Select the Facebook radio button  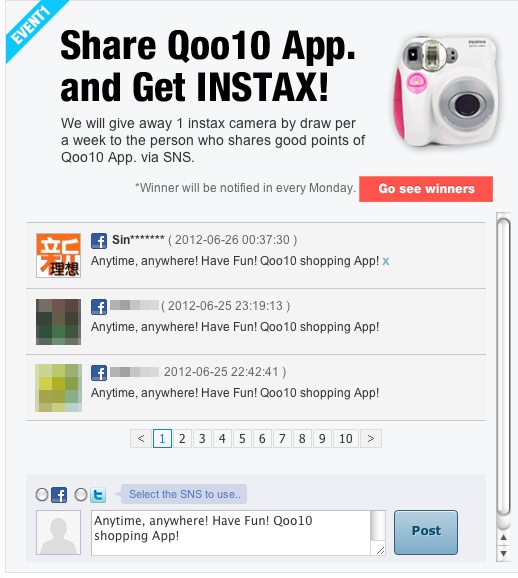42,495
